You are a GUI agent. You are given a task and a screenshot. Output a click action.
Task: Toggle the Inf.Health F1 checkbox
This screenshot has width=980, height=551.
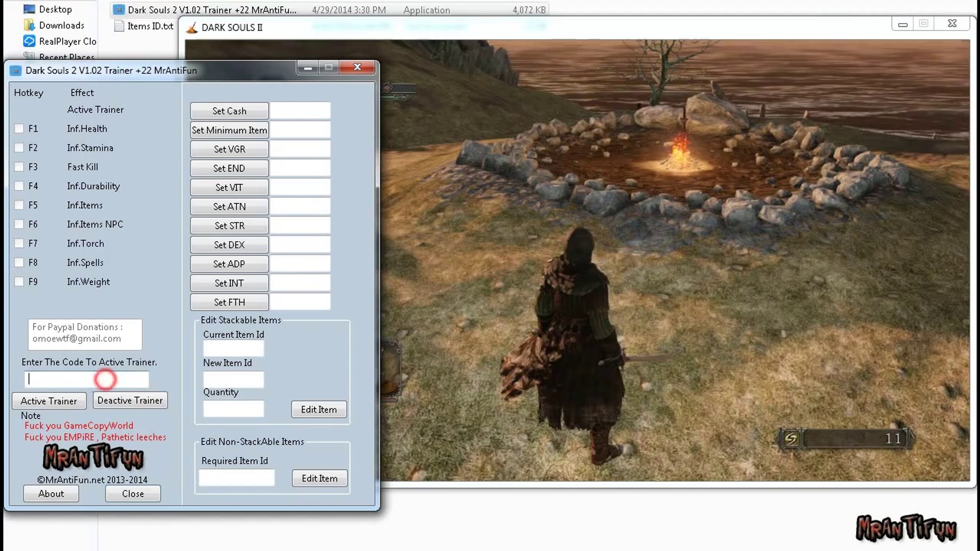coord(18,128)
